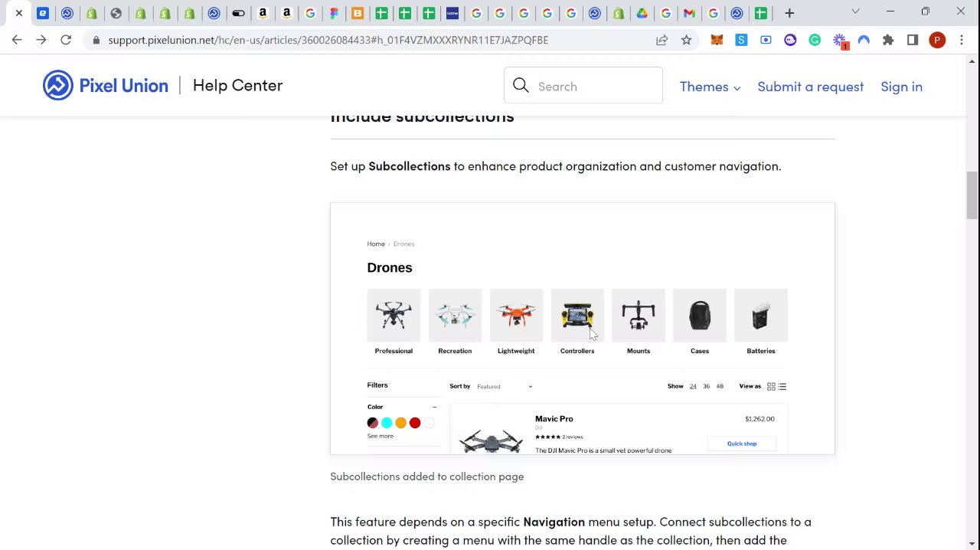This screenshot has width=980, height=550.
Task: Open the Lightweight subcollection thumbnail
Action: tap(516, 315)
